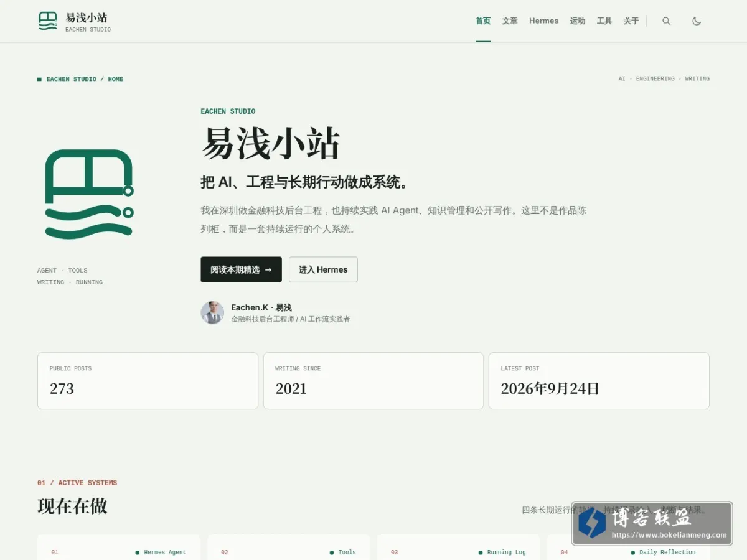747x560 pixels.
Task: Click the 易浅小站 header logo icon
Action: click(x=48, y=21)
